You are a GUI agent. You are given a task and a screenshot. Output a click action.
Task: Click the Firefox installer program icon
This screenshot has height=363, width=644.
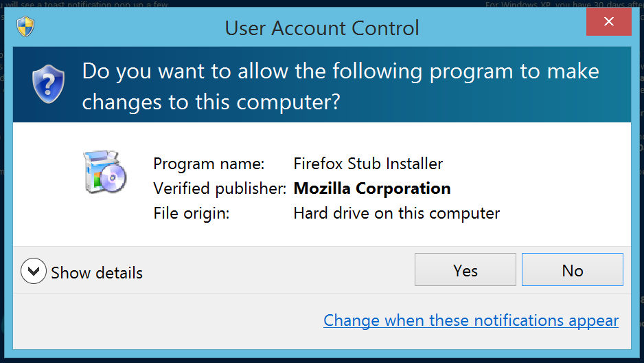(104, 170)
